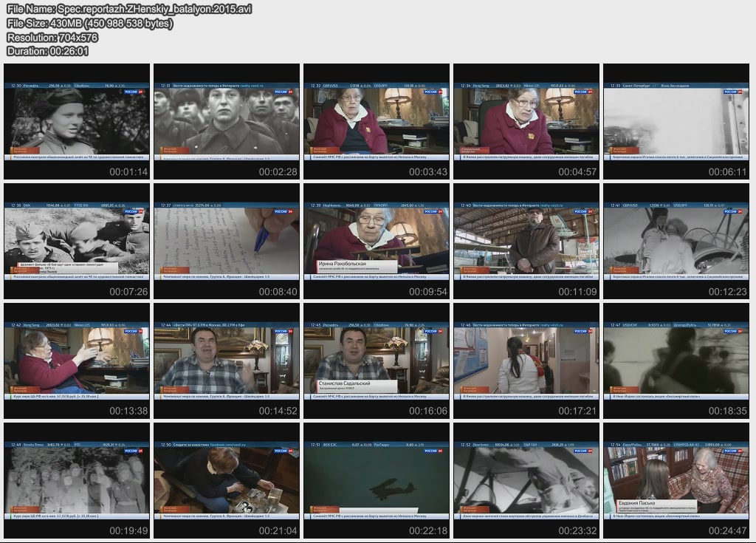Select the Resolution 704x576 text
The width and height of the screenshot is (756, 543).
[52, 38]
